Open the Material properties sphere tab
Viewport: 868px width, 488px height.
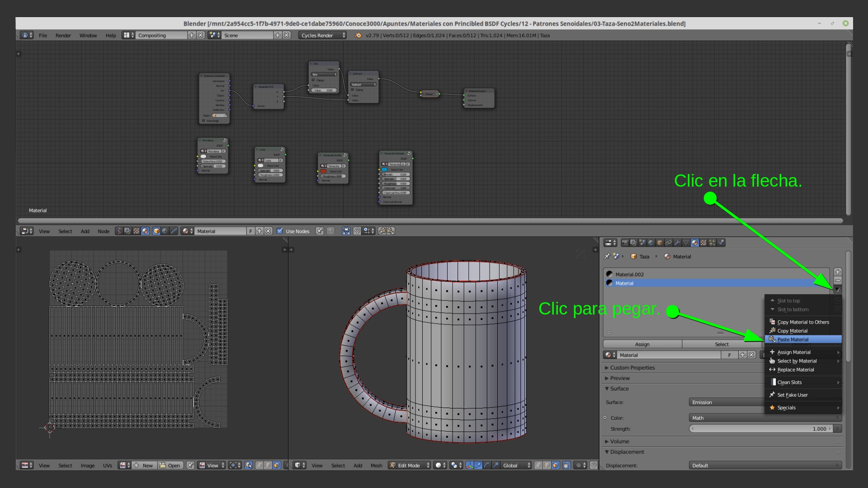point(694,243)
